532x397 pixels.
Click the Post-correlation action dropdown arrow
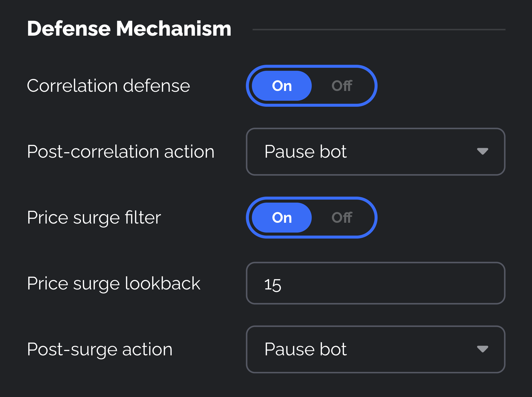pyautogui.click(x=482, y=151)
